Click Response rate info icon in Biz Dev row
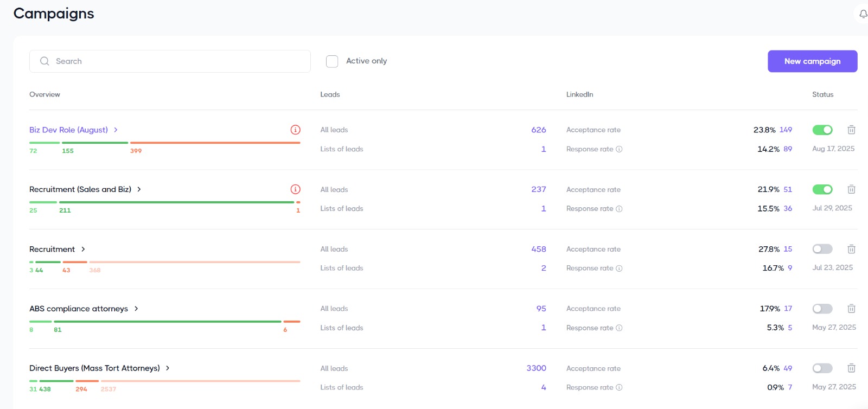 619,149
